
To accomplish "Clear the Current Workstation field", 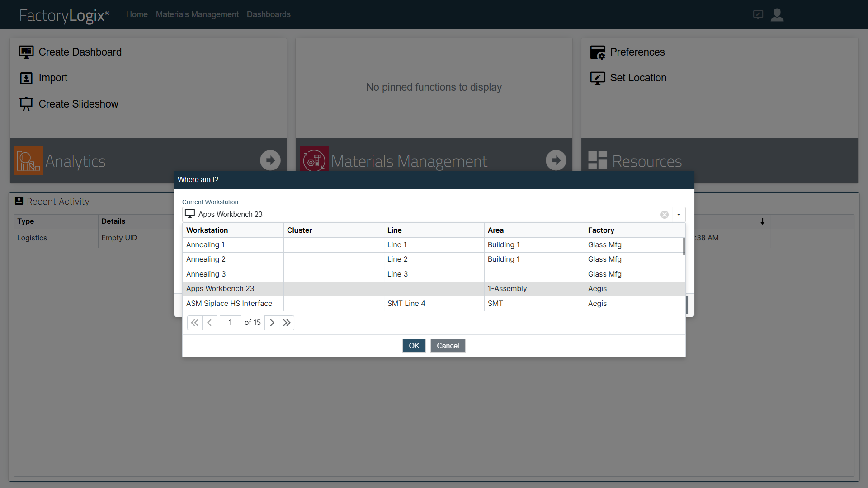I will click(665, 215).
